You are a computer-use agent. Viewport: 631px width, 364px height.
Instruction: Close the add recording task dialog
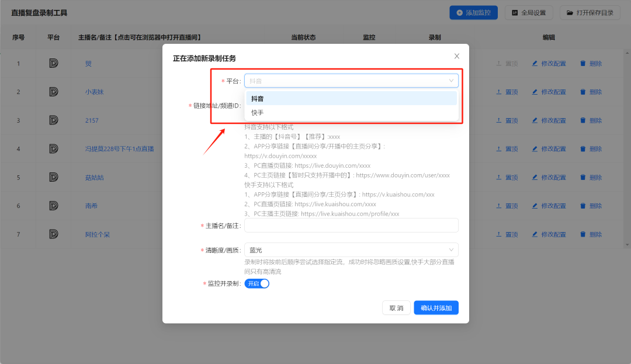tap(457, 56)
